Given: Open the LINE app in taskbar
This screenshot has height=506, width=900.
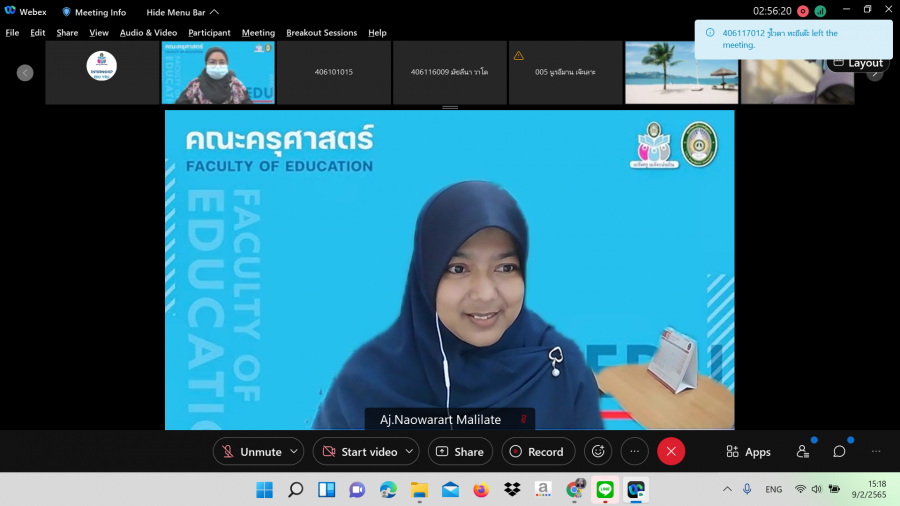Looking at the screenshot, I should (604, 490).
